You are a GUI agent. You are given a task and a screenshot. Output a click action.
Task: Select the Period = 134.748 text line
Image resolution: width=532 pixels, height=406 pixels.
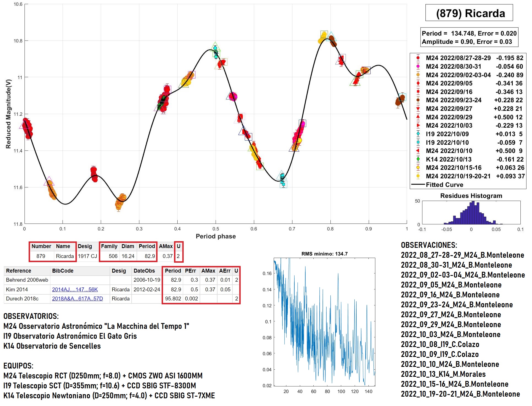point(469,33)
